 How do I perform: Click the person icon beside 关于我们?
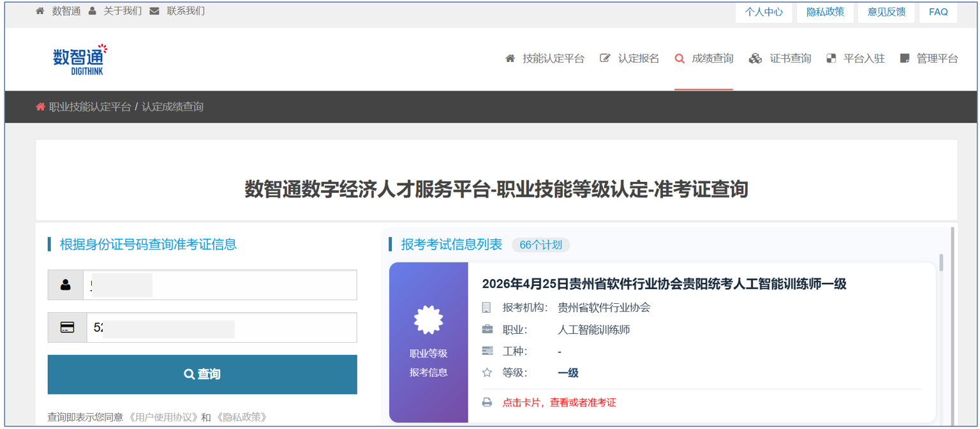point(93,11)
